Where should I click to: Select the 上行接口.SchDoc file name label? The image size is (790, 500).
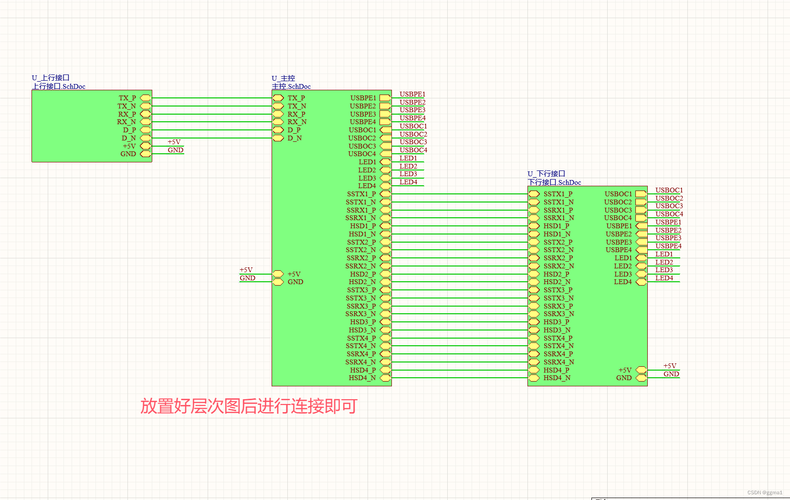pyautogui.click(x=58, y=86)
